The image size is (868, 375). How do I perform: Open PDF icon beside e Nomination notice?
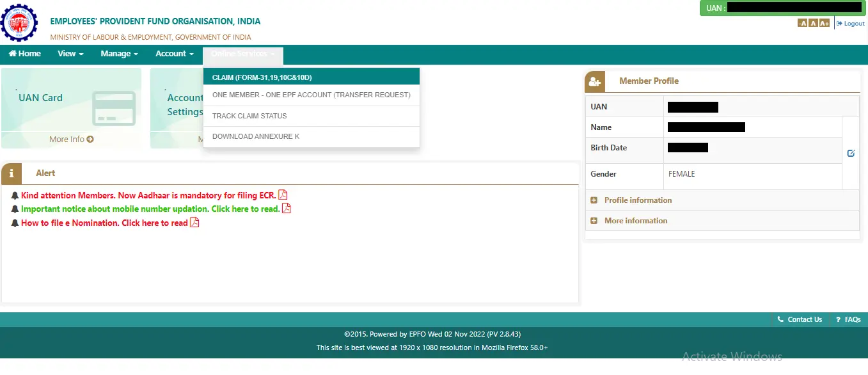click(194, 223)
